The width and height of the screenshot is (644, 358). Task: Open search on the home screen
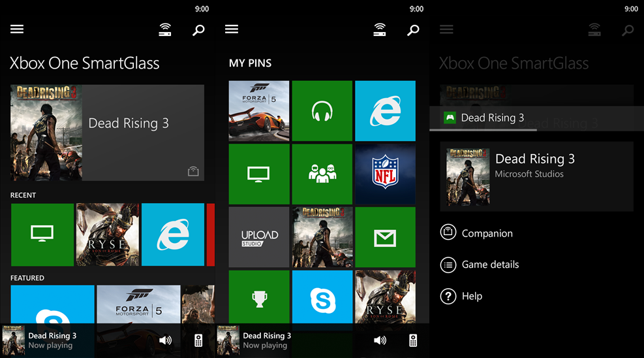[198, 30]
